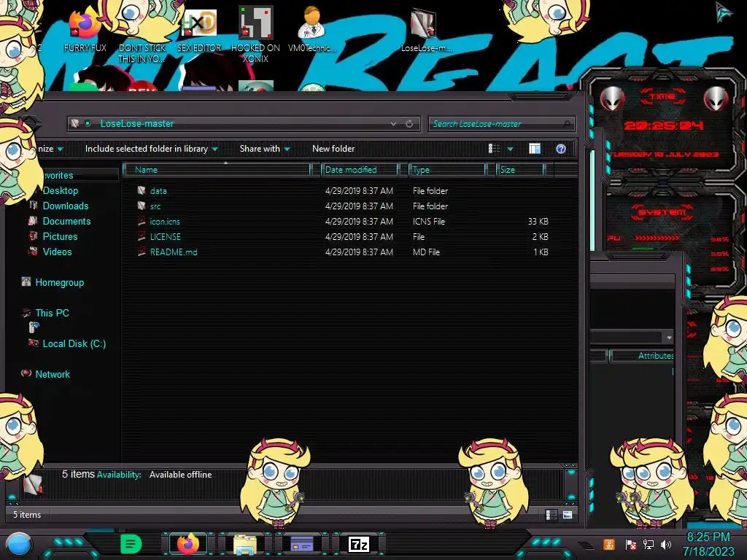Click in the Search LoseLose-master field
This screenshot has width=747, height=560.
[x=501, y=124]
